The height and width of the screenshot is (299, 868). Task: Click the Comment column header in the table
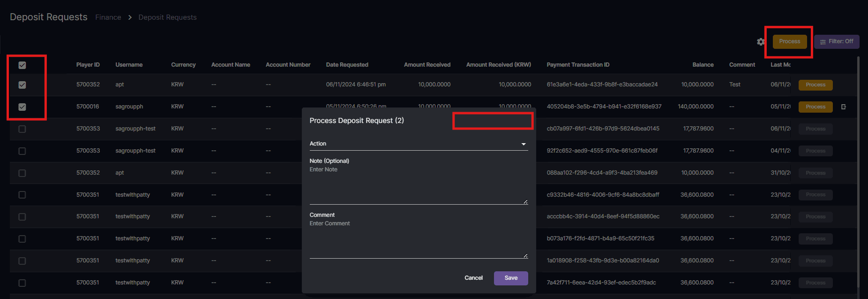click(x=742, y=65)
